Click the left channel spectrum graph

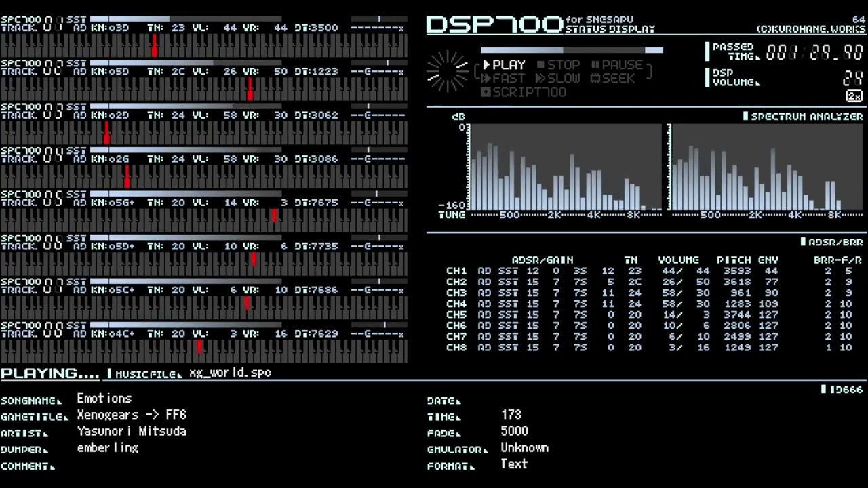click(565, 167)
